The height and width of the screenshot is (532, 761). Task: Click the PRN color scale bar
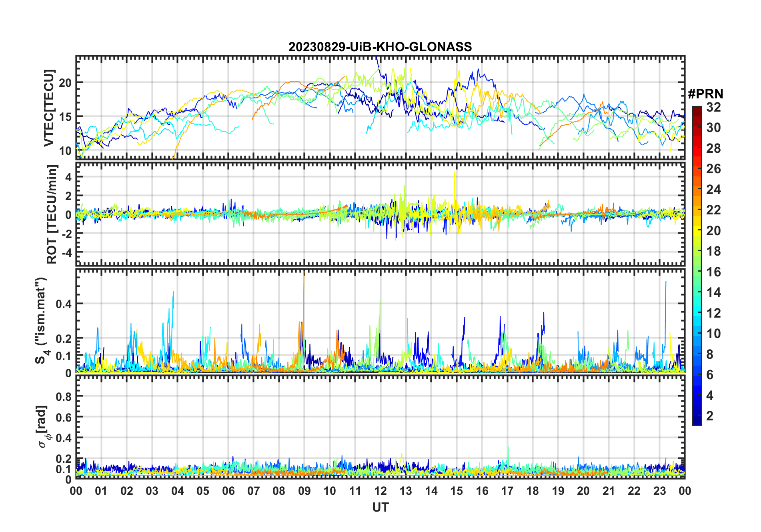(697, 266)
